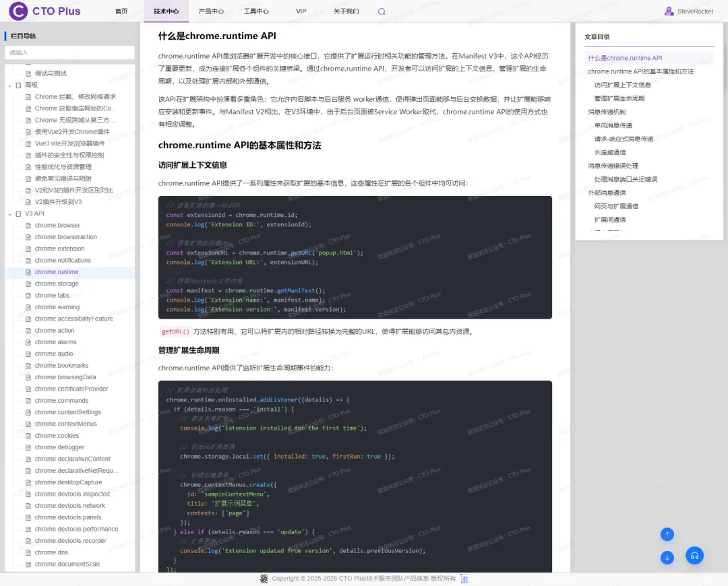Open chrome.contextMenus in the sidebar tree
The width and height of the screenshot is (728, 586).
coord(66,424)
